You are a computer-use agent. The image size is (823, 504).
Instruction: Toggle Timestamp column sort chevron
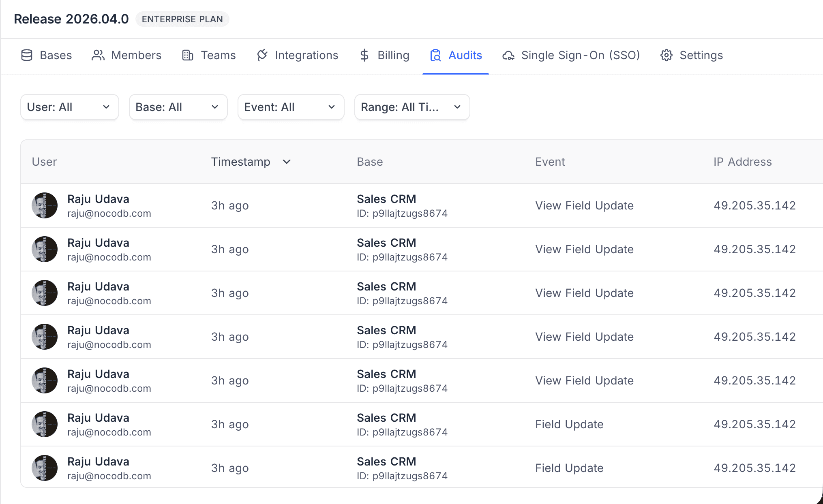287,162
